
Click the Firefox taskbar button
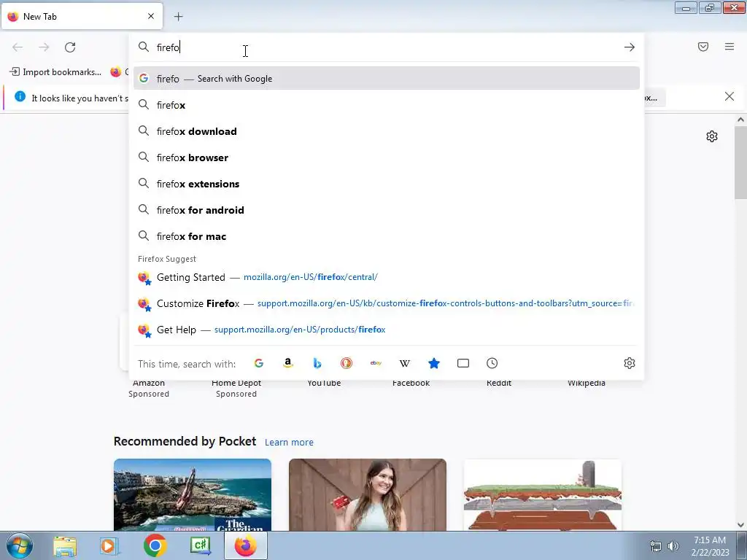pyautogui.click(x=246, y=545)
